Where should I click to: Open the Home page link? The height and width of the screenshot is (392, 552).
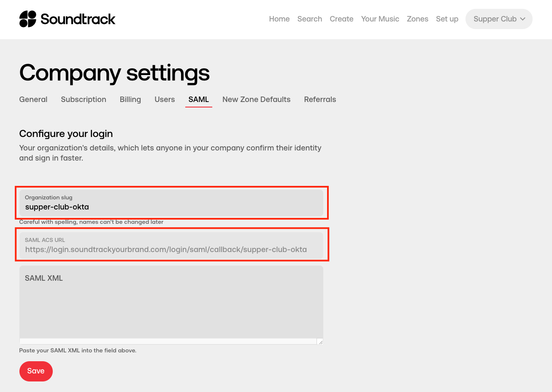(x=279, y=19)
